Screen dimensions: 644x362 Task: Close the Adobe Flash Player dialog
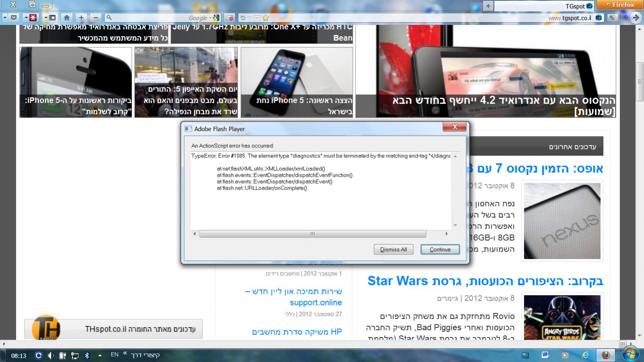[454, 127]
